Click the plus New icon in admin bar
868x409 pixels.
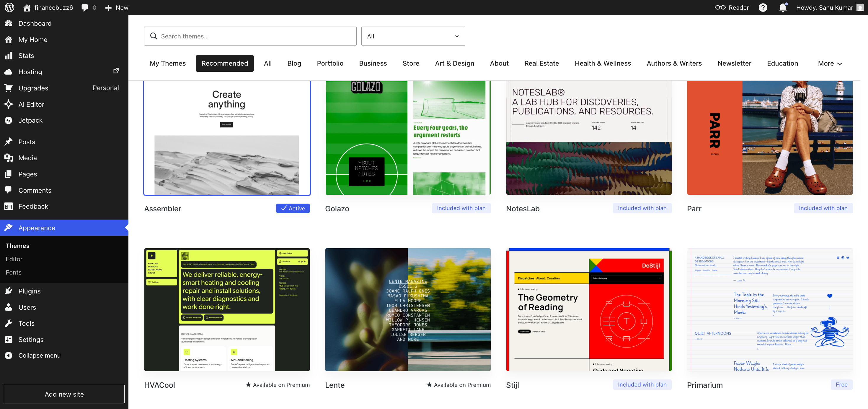click(x=108, y=7)
